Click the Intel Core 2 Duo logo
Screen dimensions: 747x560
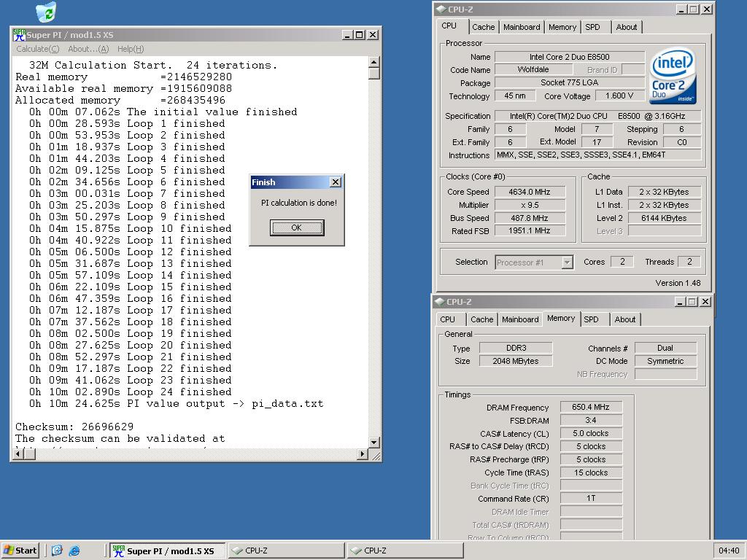pos(672,75)
